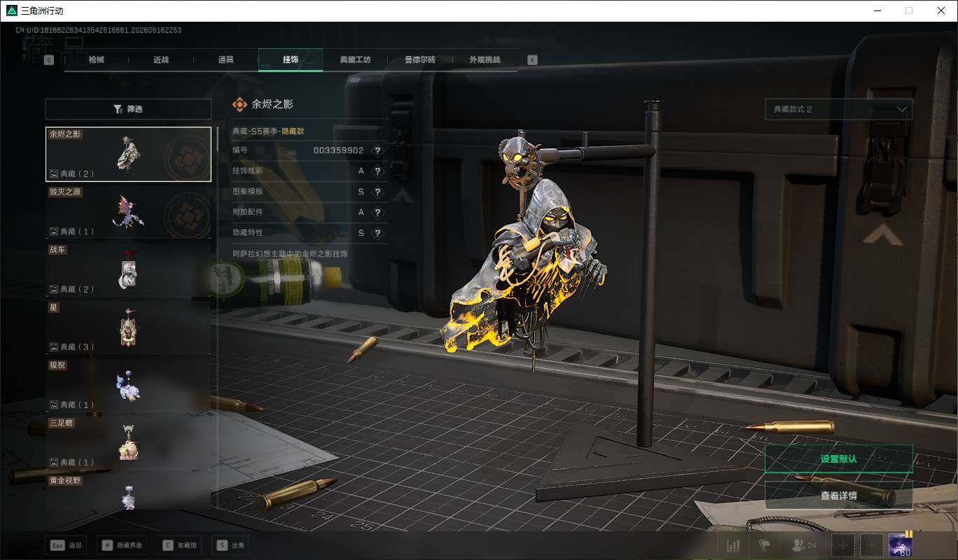Screen dimensions: 958x560
Task: Show help for 附加配件 rating
Action: pos(377,212)
